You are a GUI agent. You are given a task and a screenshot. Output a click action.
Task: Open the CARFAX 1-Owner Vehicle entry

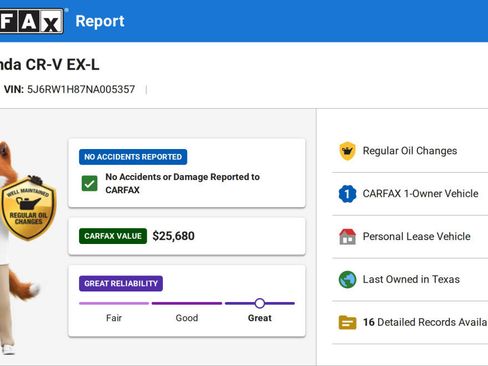[410, 194]
